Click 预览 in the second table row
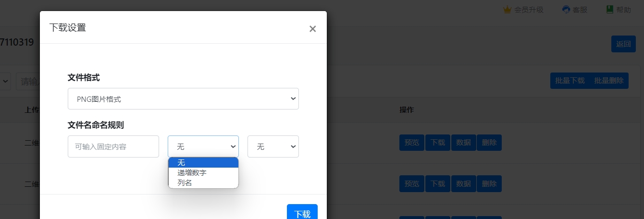This screenshot has width=644, height=219. (412, 183)
